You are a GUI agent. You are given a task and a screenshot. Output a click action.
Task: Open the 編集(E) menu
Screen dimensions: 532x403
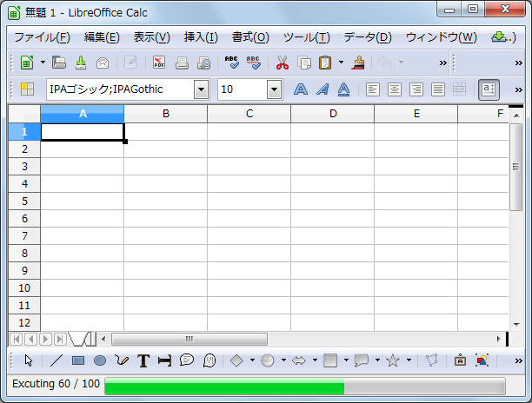click(x=102, y=37)
